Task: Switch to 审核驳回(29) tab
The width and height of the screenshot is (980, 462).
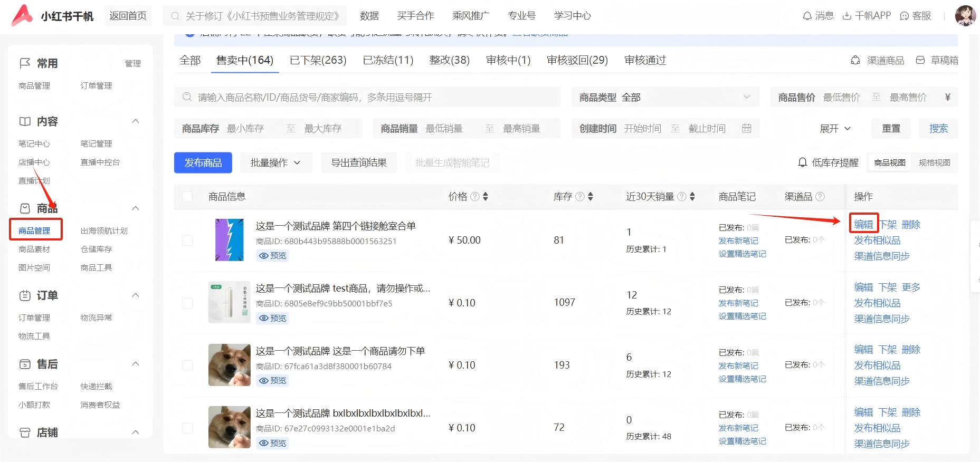Action: tap(577, 60)
